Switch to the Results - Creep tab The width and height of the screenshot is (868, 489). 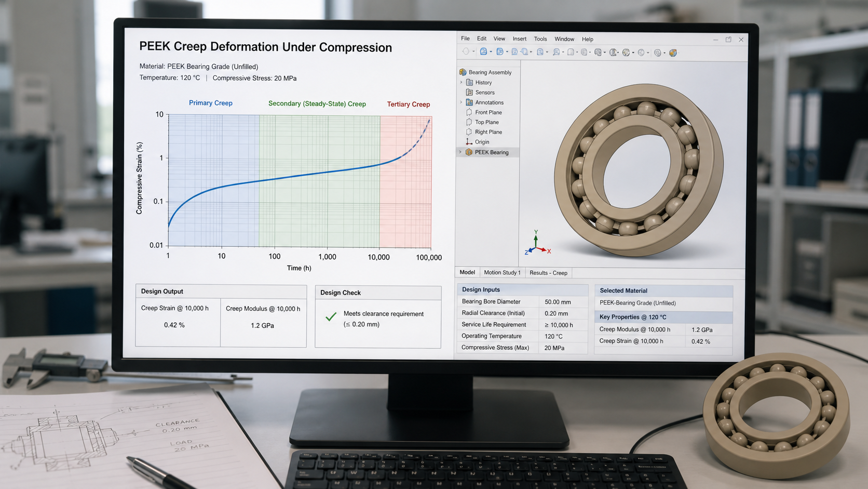coord(548,273)
